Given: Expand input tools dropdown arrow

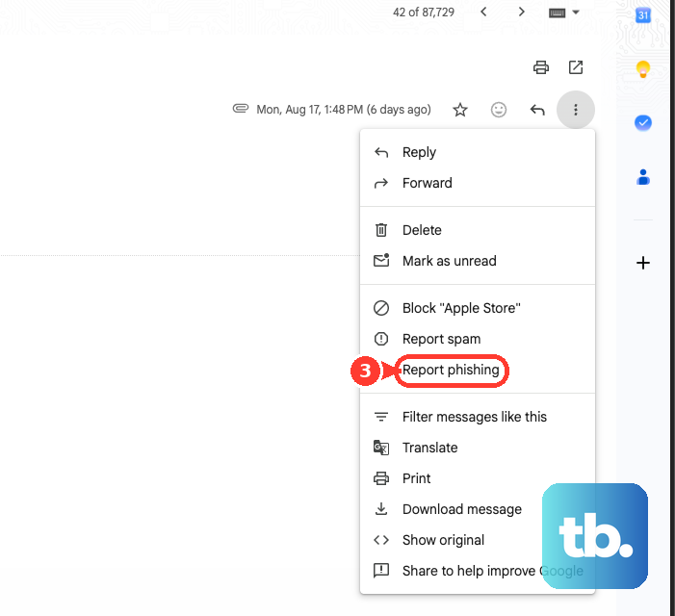Looking at the screenshot, I should point(576,13).
